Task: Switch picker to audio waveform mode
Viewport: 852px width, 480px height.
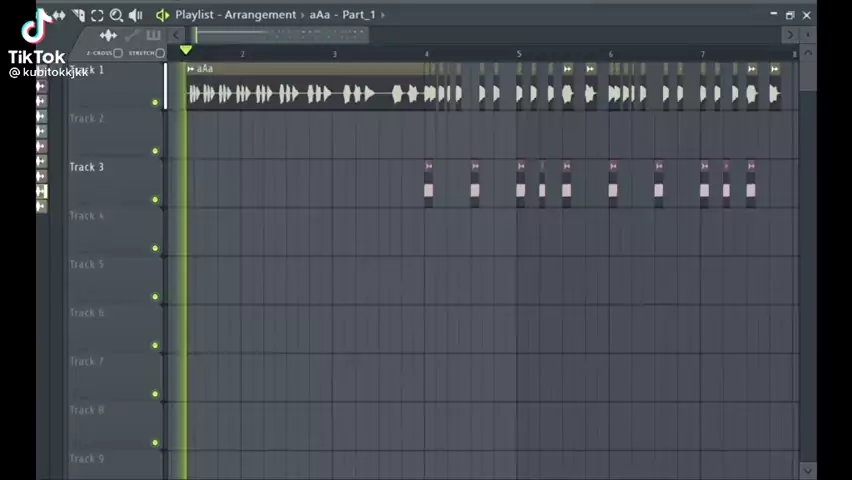Action: (108, 36)
